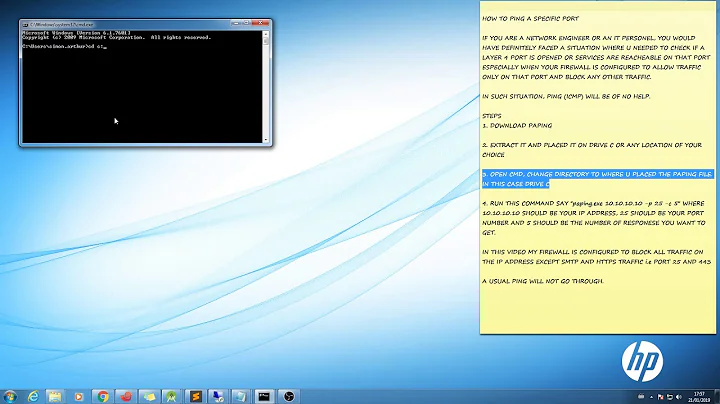This screenshot has width=720, height=404.
Task: Click step 1 DOWNLOAD PAPING in note
Action: 517,125
